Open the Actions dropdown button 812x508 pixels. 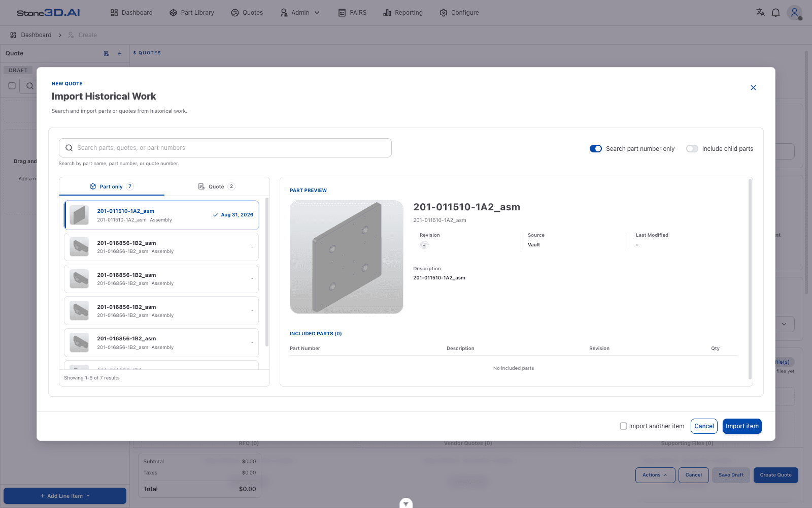(x=655, y=475)
